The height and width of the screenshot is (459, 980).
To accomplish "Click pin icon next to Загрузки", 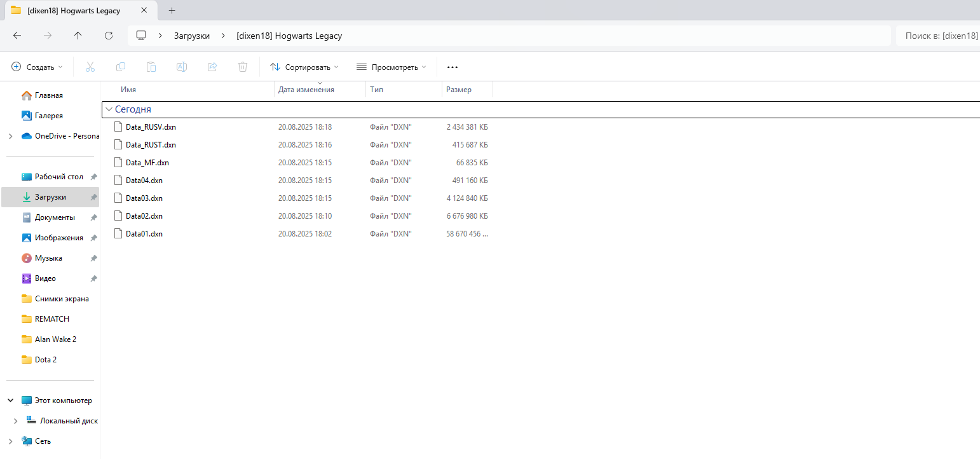I will (94, 197).
